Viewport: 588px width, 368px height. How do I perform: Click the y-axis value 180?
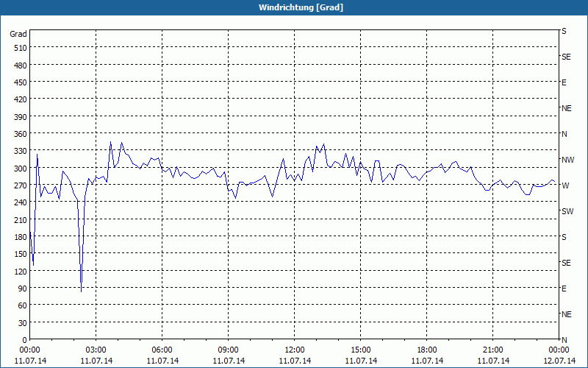click(21, 237)
